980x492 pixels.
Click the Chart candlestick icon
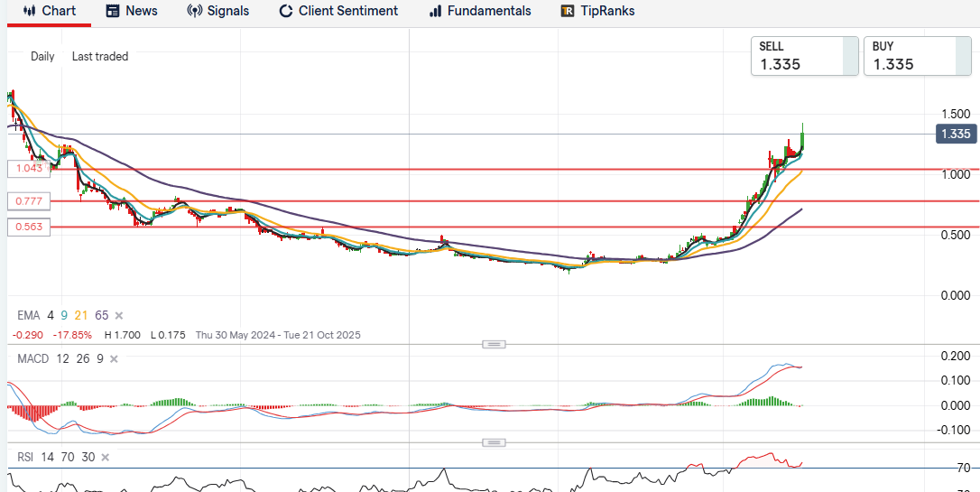(x=29, y=11)
